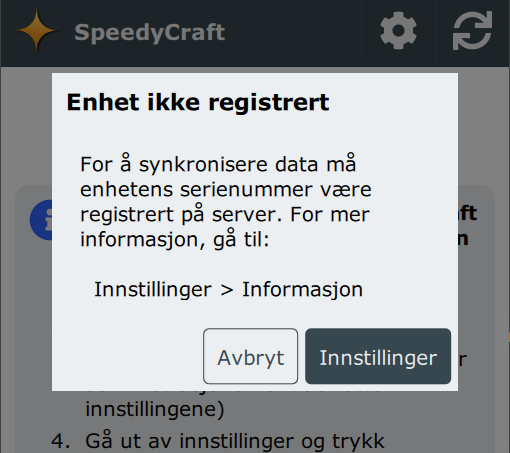
Task: Click the empty dark header bar area
Action: point(293,32)
